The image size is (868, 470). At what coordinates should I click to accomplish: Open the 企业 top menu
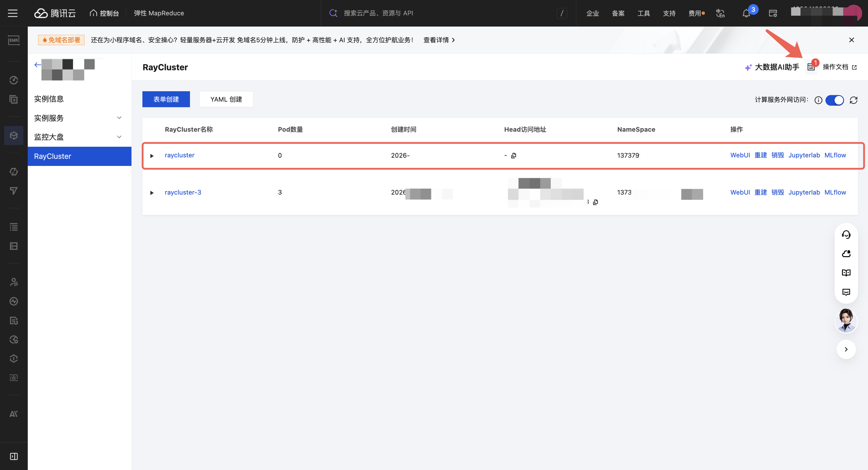pos(593,13)
